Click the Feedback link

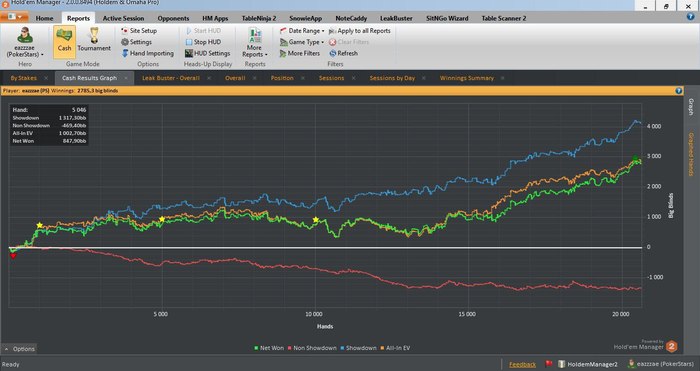click(x=522, y=364)
